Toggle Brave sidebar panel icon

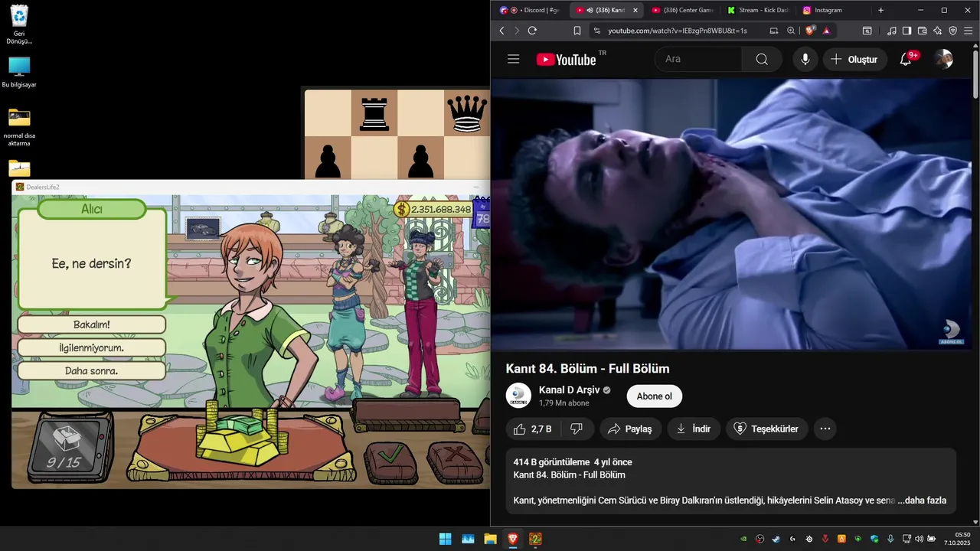[x=906, y=31]
